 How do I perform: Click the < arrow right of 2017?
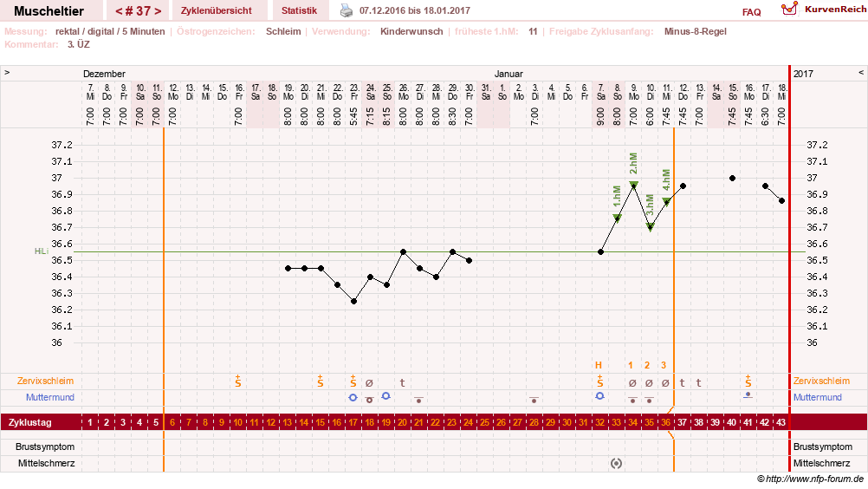pyautogui.click(x=861, y=73)
